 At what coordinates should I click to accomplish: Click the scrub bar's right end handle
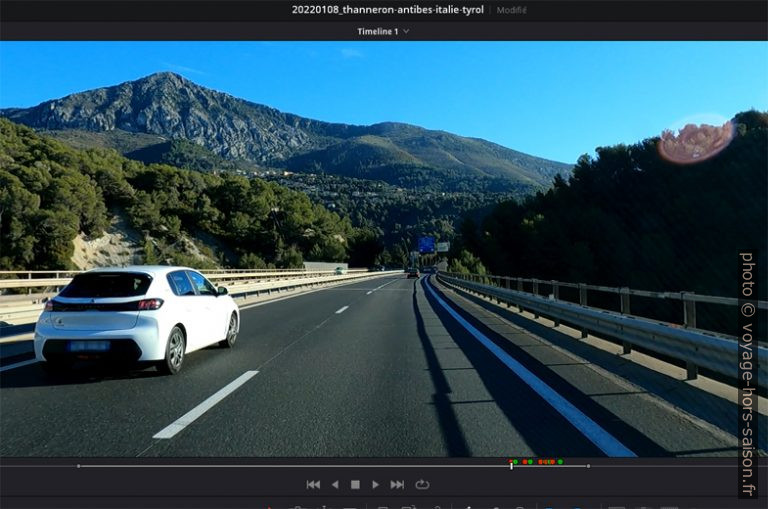click(588, 465)
